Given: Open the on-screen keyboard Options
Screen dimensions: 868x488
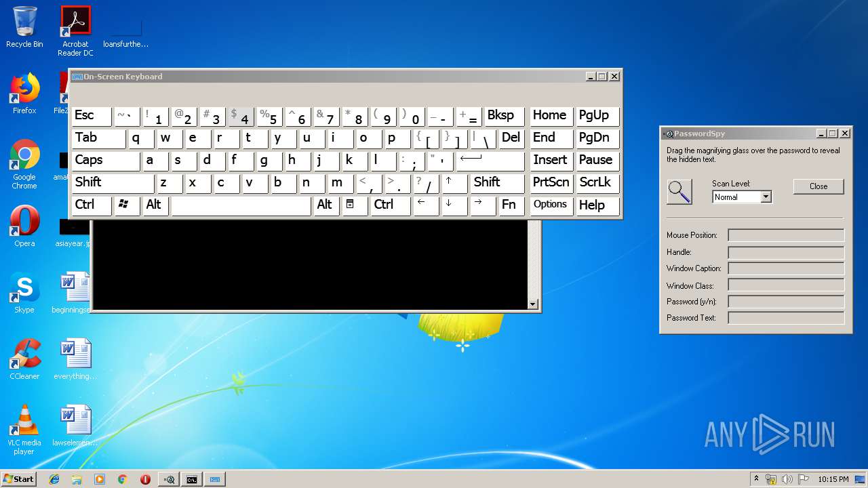Looking at the screenshot, I should [551, 205].
